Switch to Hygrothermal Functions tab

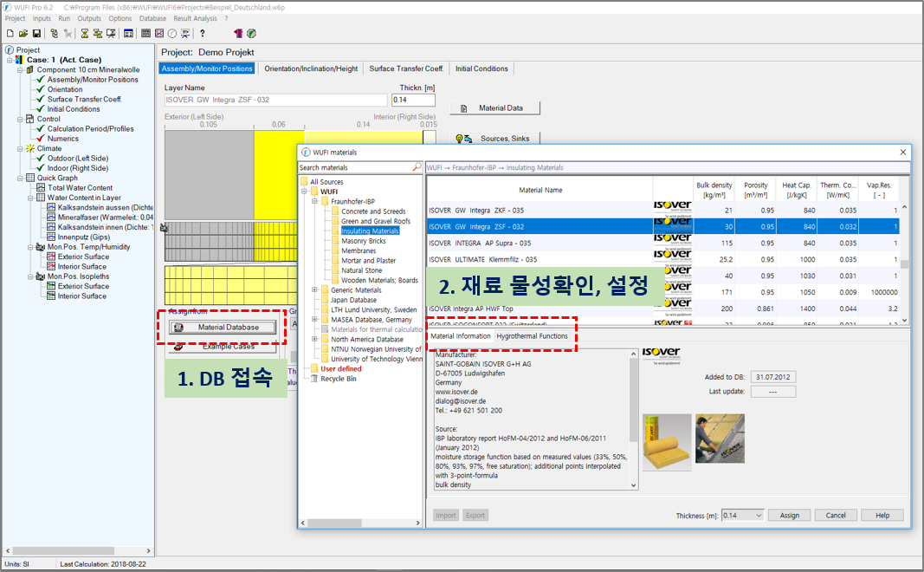coord(532,336)
